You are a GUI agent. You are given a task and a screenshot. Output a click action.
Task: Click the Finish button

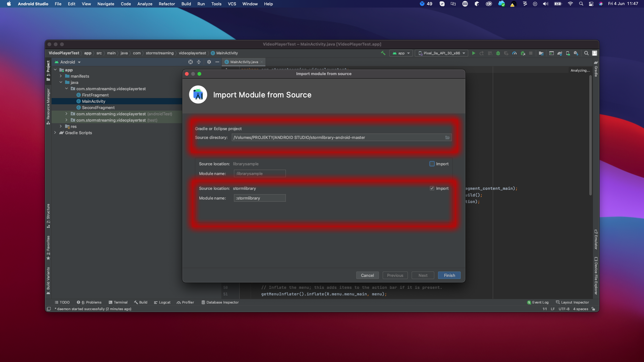point(449,275)
